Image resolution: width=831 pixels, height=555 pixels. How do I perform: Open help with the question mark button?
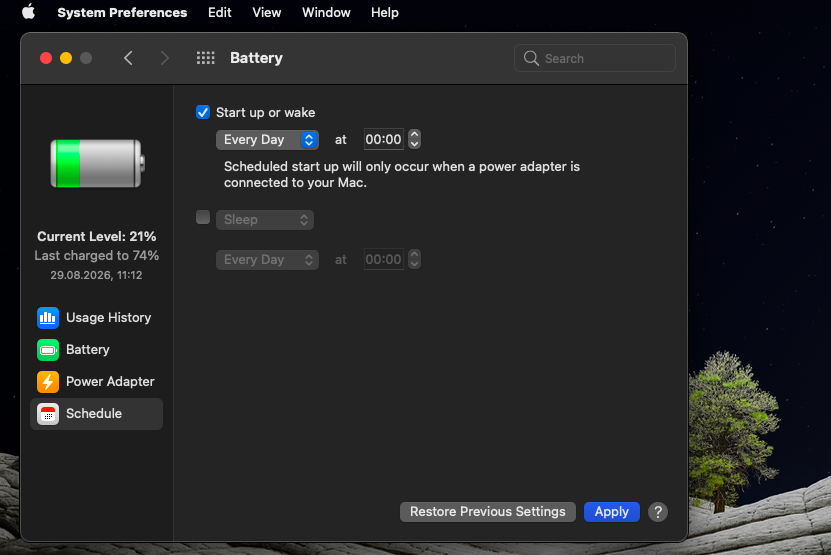coord(658,512)
